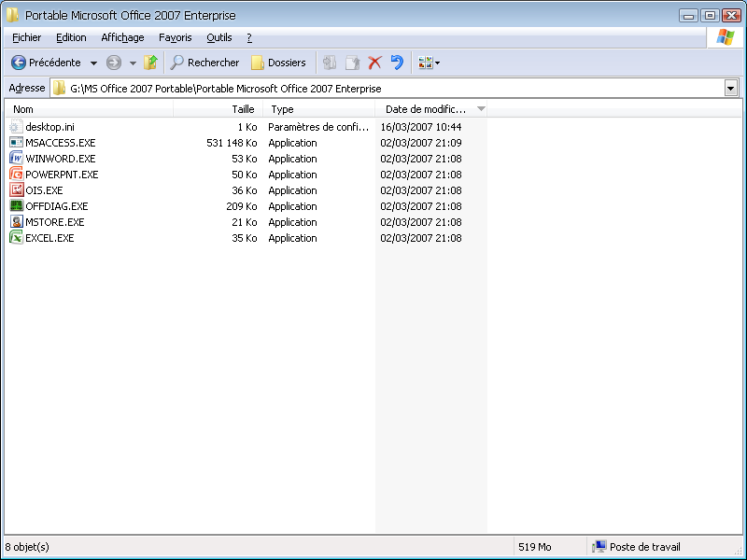747x560 pixels.
Task: Select the WINWORD.EXE Word icon
Action: pyautogui.click(x=16, y=158)
